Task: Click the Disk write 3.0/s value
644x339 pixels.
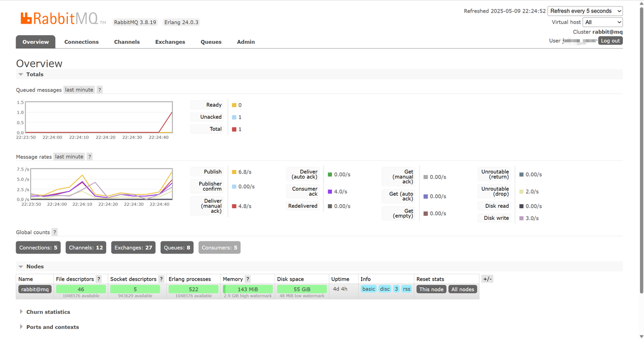Action: coord(532,218)
